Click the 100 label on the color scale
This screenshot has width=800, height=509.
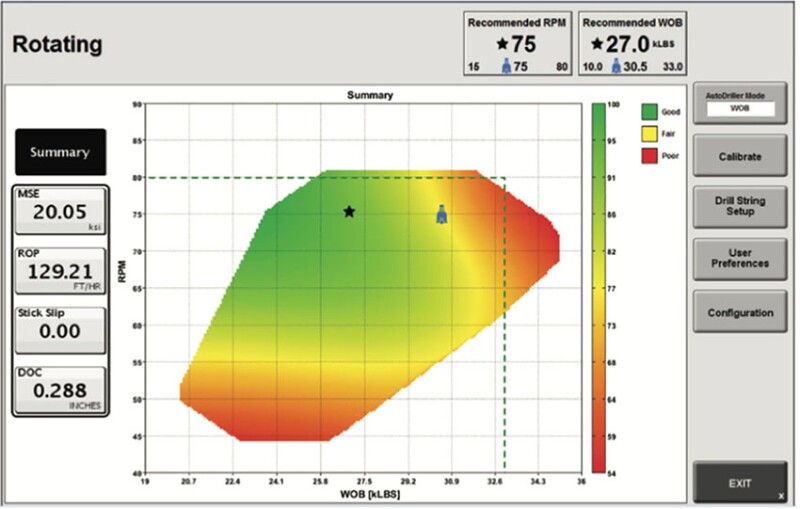(613, 105)
